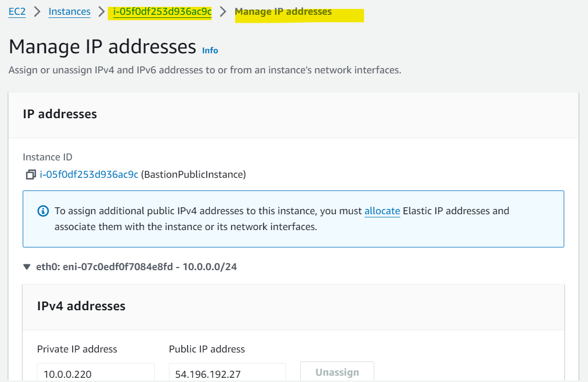The image size is (588, 382).
Task: Open the highlighted instance ID in the breadcrumb
Action: (163, 12)
